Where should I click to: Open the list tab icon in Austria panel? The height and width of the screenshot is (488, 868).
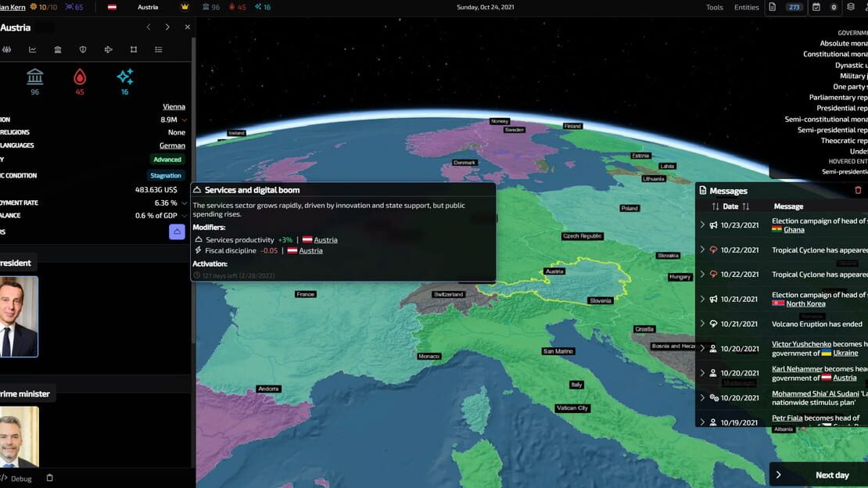159,50
